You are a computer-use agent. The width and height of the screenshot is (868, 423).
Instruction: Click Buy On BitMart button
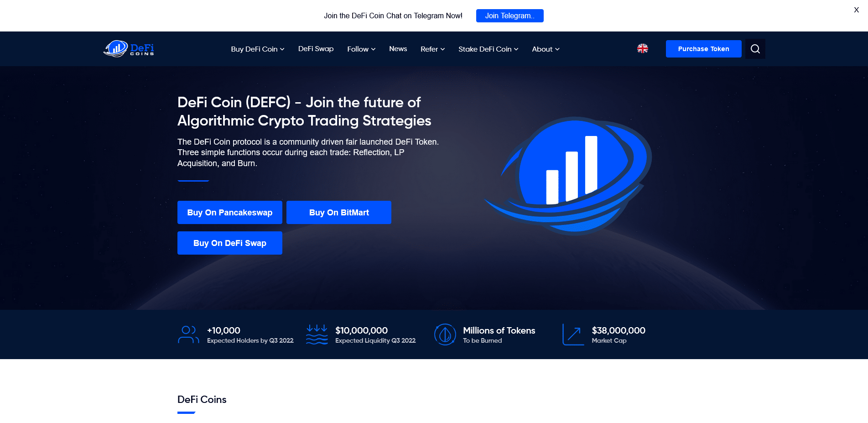coord(339,213)
